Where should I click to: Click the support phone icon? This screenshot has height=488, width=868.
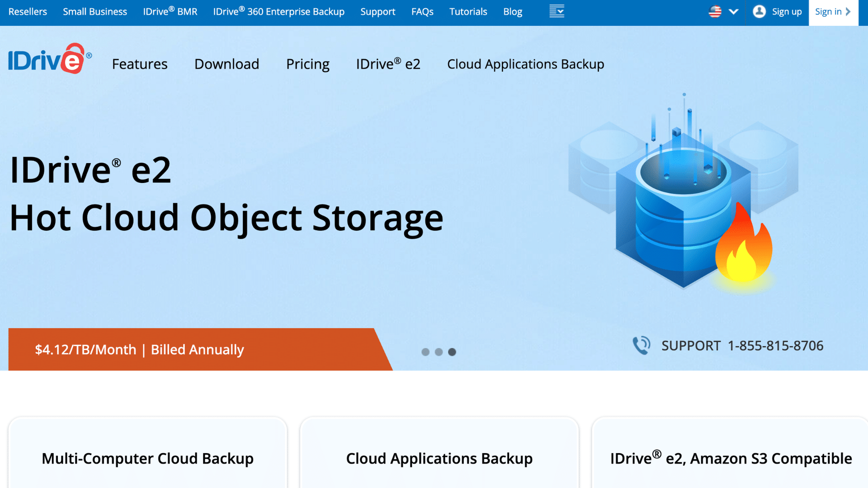tap(641, 346)
